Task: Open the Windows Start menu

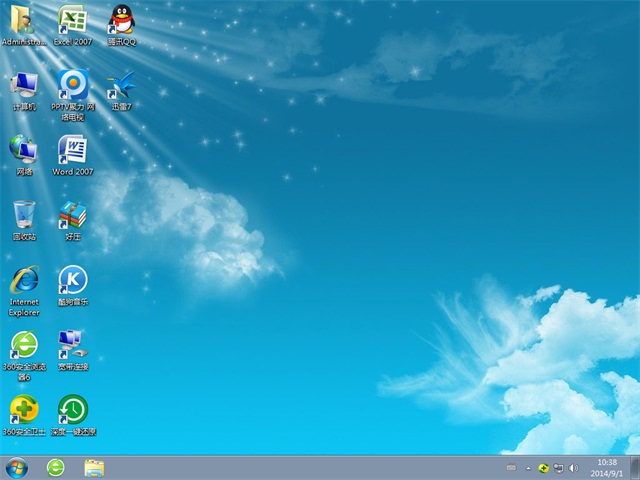Action: [17, 467]
